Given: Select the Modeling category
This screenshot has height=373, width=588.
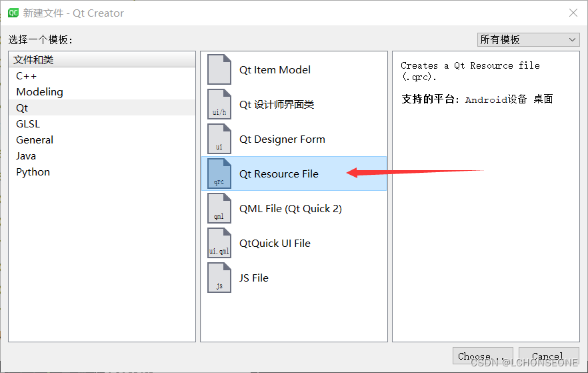Looking at the screenshot, I should click(x=101, y=92).
